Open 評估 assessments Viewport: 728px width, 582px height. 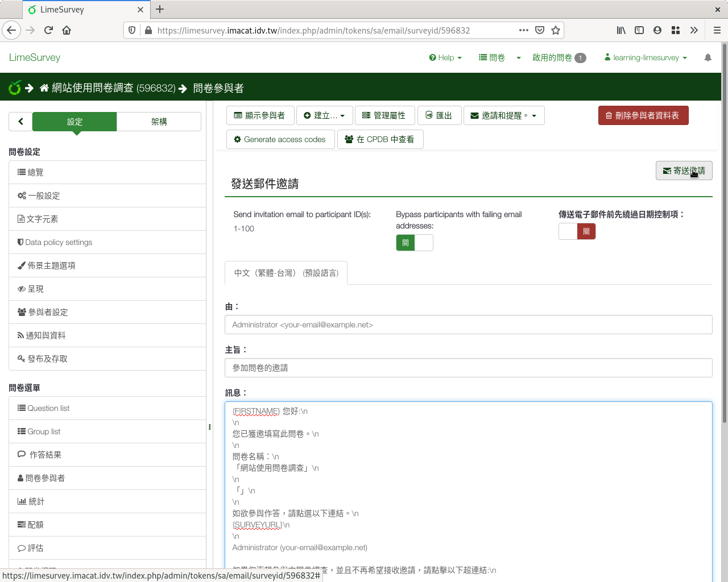tap(107, 548)
